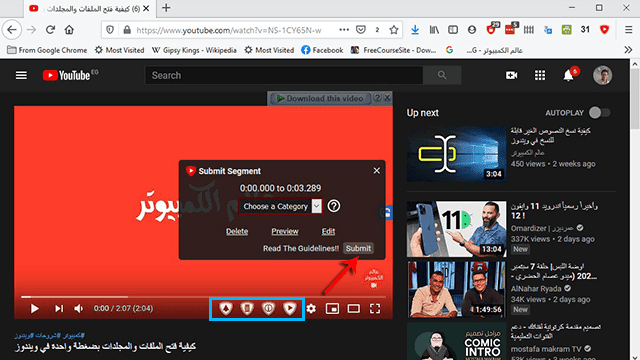Image resolution: width=640 pixels, height=360 pixels.
Task: Open the Gipsy Kings - Wikipedia bookmark
Action: [x=194, y=50]
